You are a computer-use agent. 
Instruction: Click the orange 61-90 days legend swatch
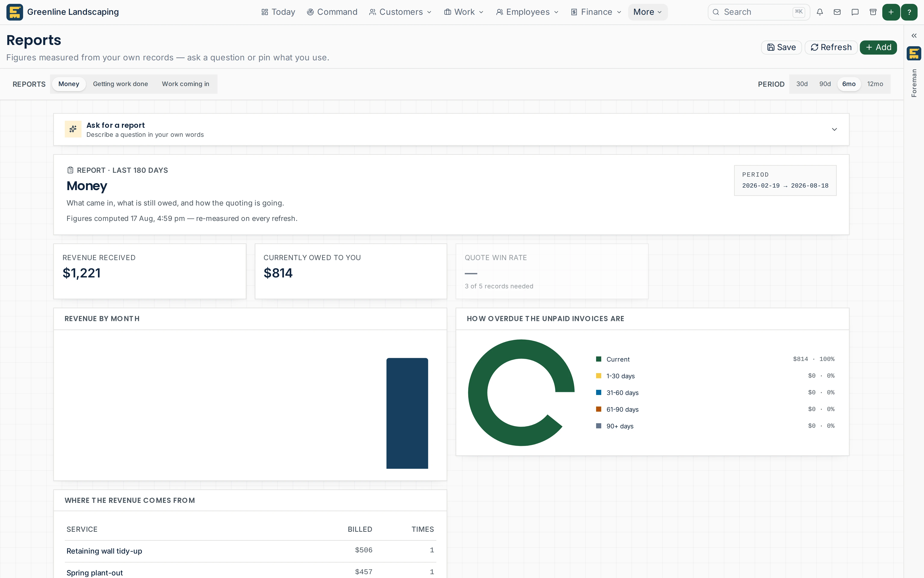click(599, 409)
